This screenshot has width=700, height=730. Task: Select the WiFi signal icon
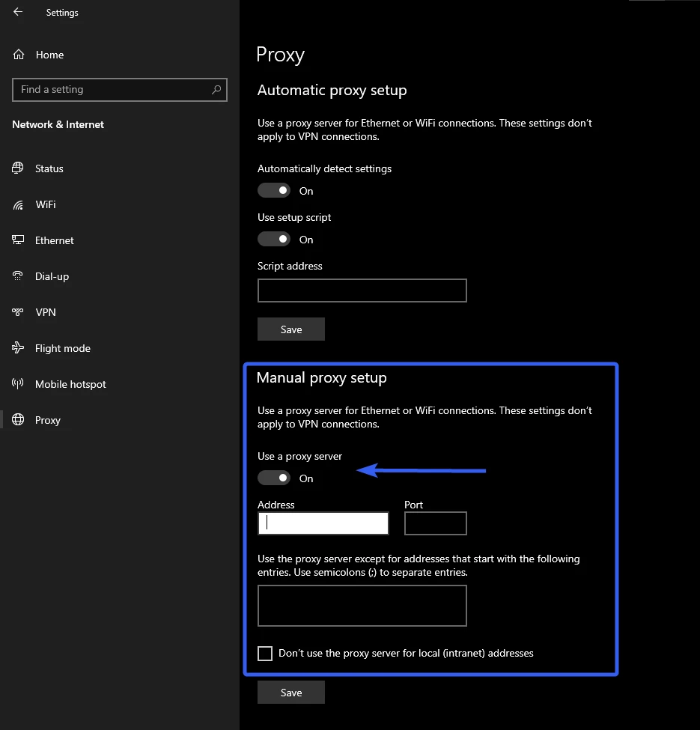[19, 204]
